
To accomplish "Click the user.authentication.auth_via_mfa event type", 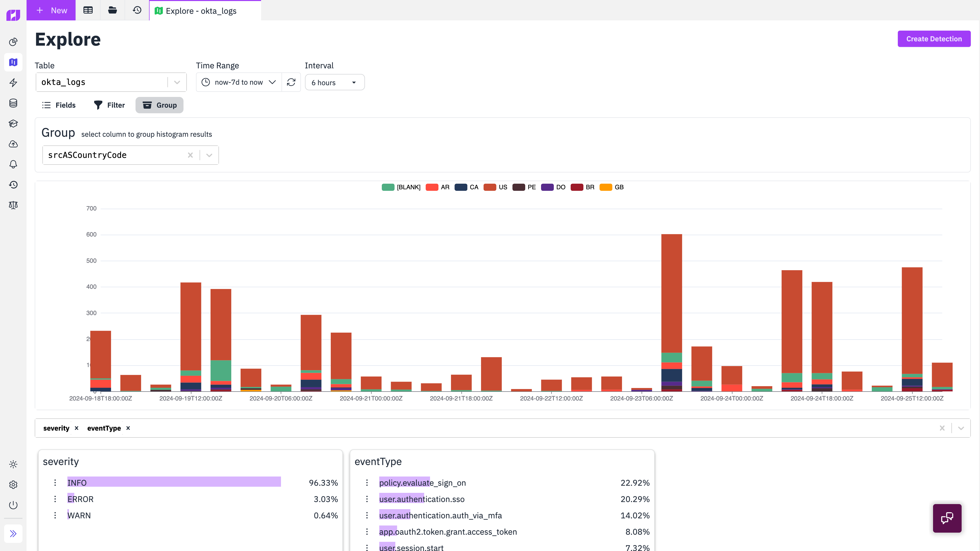I will coord(440,516).
